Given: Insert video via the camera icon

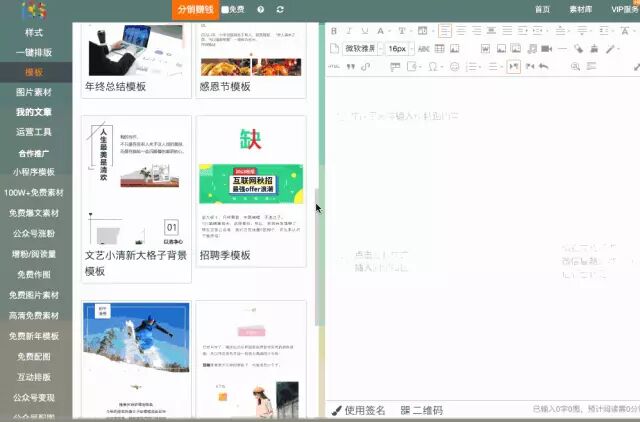Looking at the screenshot, I should click(547, 49).
